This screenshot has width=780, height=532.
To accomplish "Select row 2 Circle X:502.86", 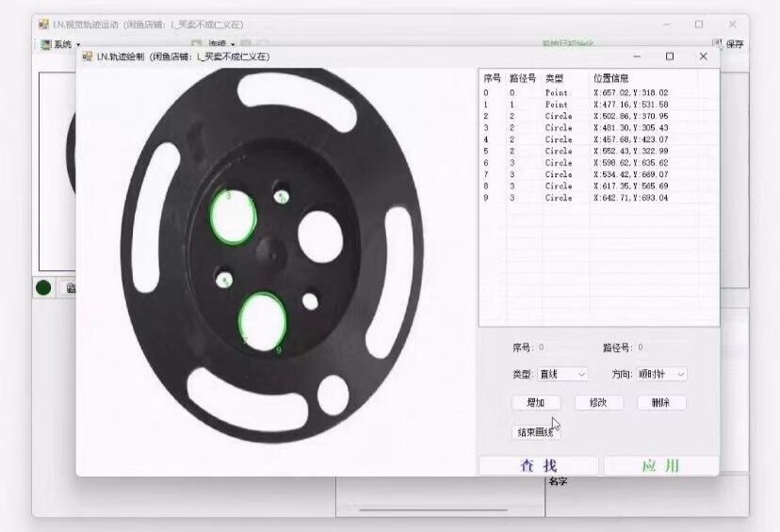I will click(599, 116).
